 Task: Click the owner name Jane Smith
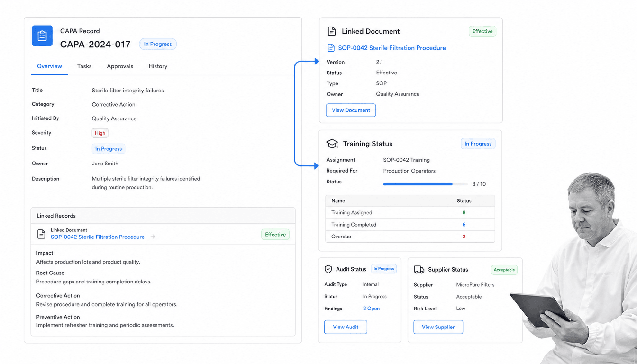(105, 164)
